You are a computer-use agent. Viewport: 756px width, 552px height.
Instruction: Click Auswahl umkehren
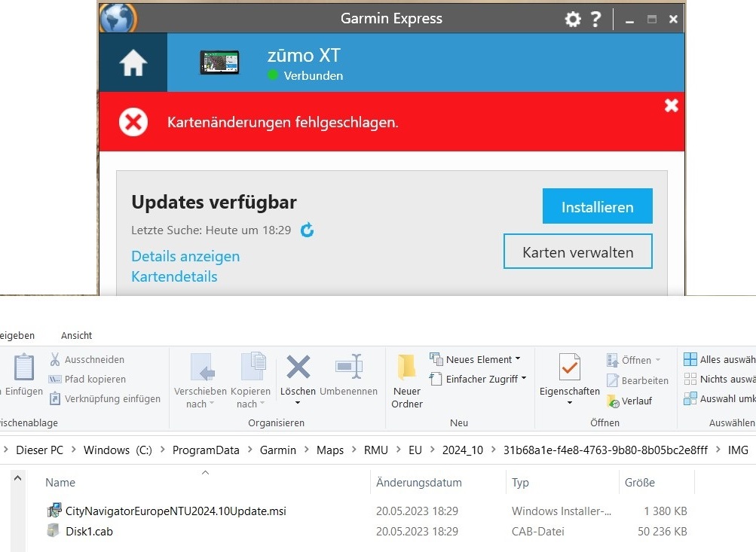(719, 399)
